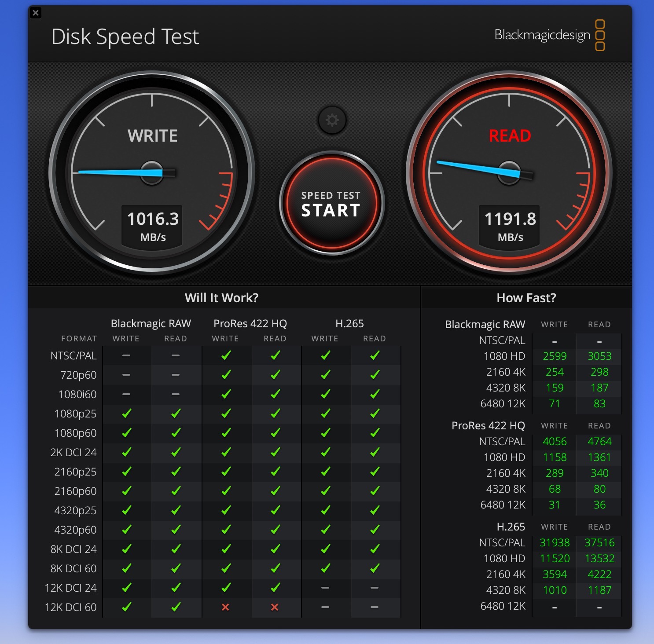The image size is (654, 644).
Task: Click the ProRes read checkmark for 2160p60
Action: [x=276, y=491]
